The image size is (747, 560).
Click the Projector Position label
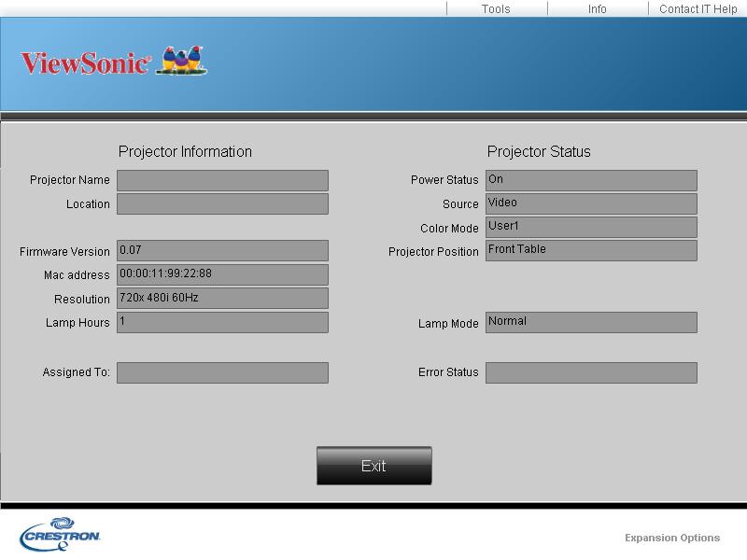433,252
